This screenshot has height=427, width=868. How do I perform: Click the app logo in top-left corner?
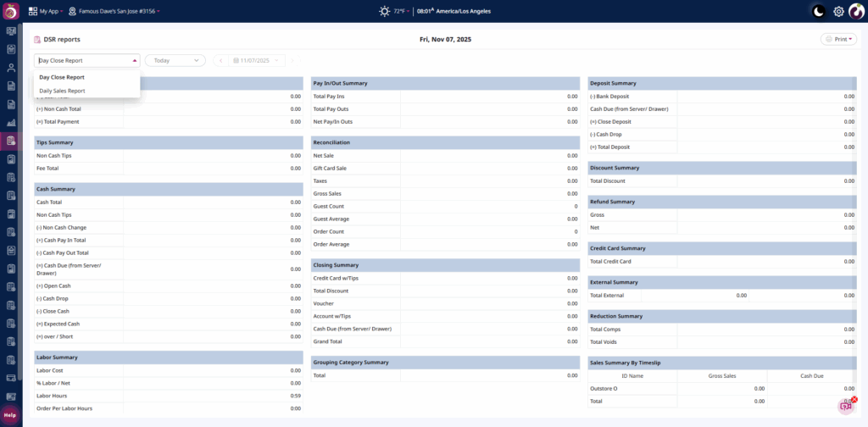point(11,11)
